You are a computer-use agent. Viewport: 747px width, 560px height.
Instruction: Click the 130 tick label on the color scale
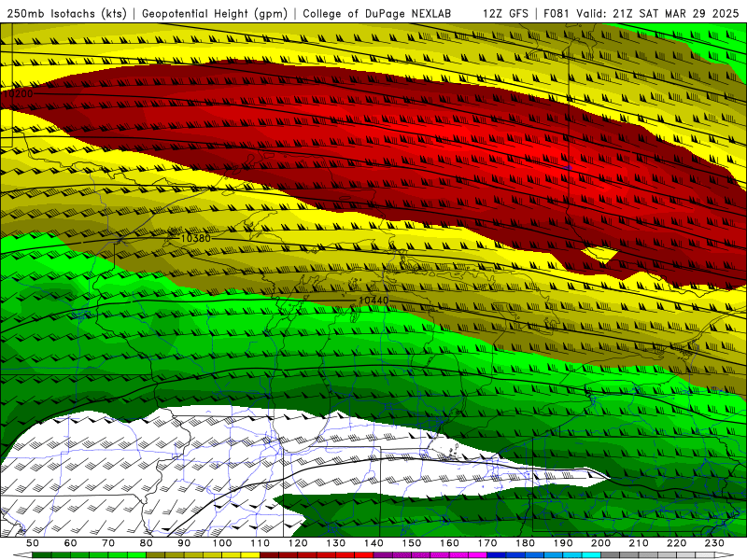[335, 543]
